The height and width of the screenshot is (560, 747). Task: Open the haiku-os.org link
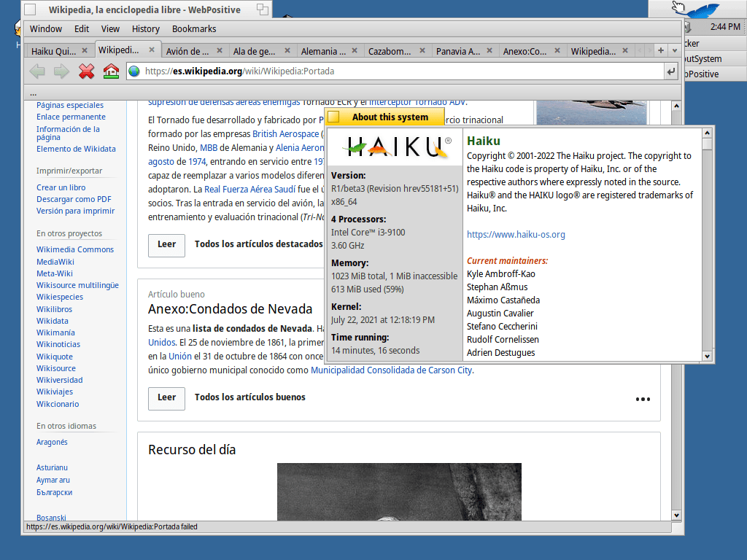coord(516,234)
